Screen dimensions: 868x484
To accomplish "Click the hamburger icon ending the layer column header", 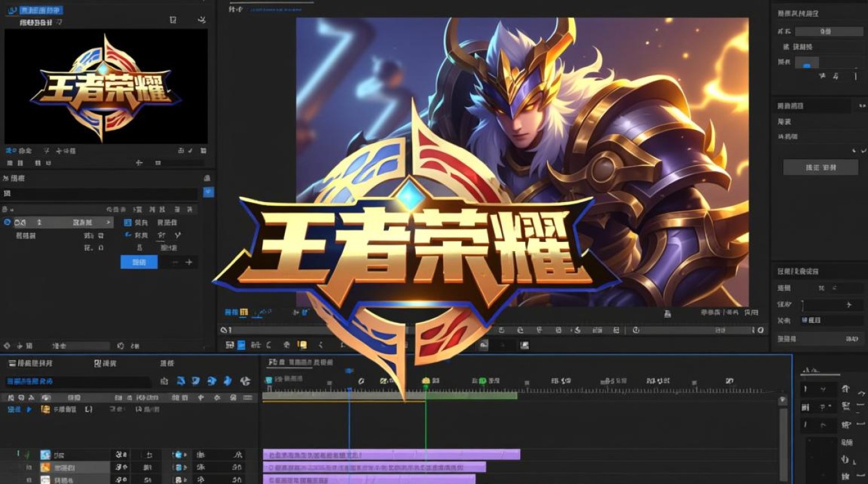I will [x=249, y=398].
